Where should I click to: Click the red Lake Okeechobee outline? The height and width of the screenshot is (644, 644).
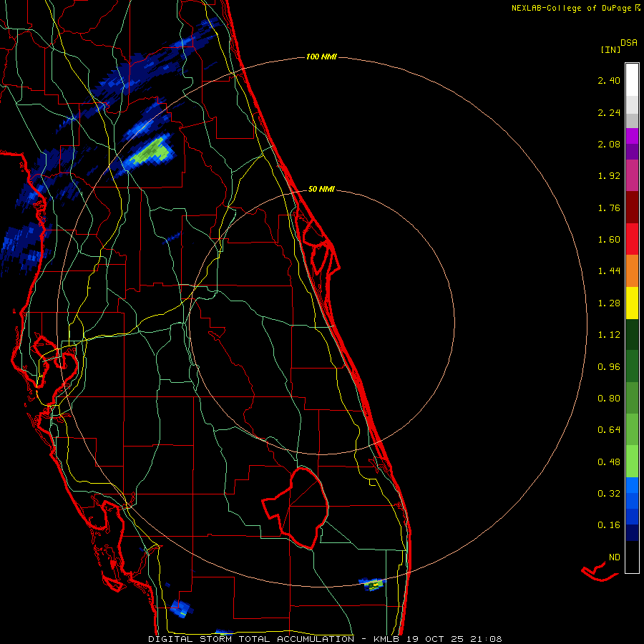(296, 508)
